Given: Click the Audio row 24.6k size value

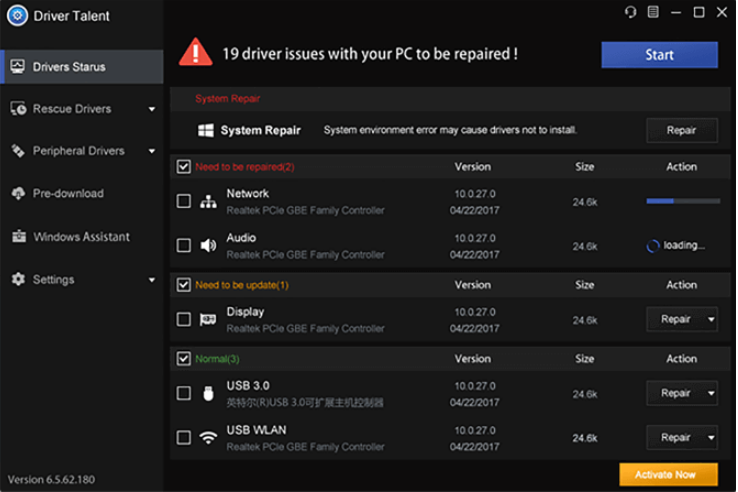Looking at the screenshot, I should [585, 246].
